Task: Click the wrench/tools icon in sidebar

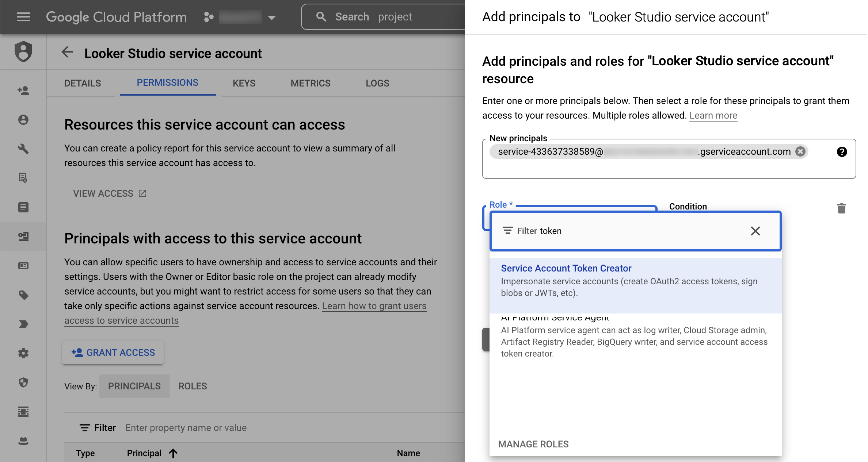Action: tap(23, 149)
